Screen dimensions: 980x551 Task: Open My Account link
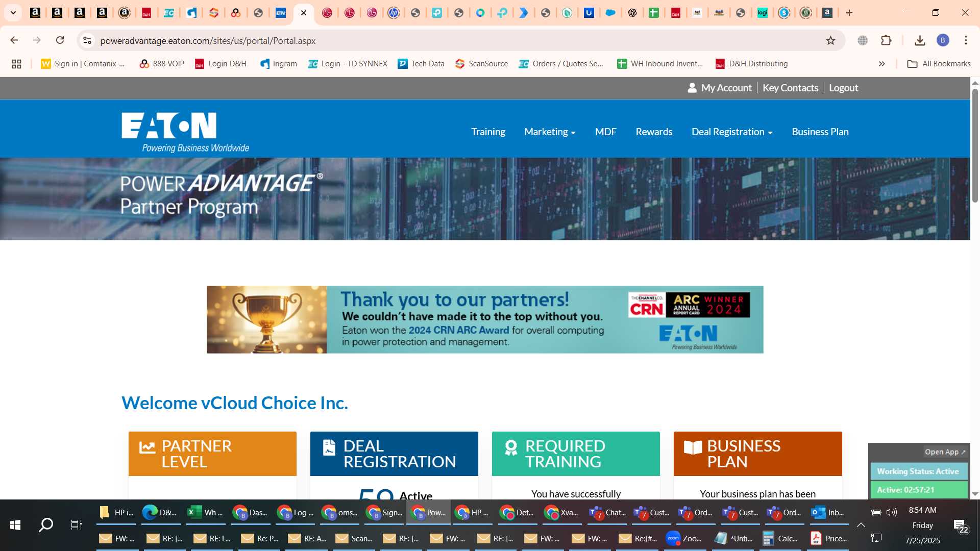pos(726,88)
